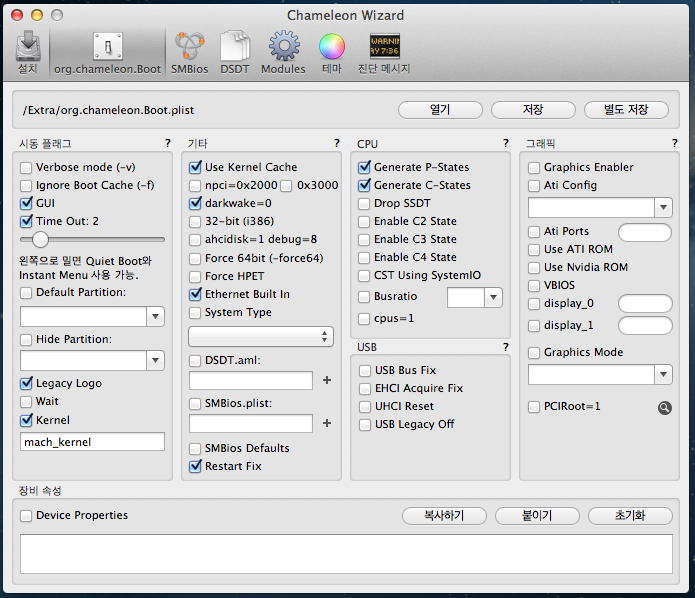Click the 별도 저장 (Save As) button
Image resolution: width=695 pixels, height=598 pixels.
(626, 110)
